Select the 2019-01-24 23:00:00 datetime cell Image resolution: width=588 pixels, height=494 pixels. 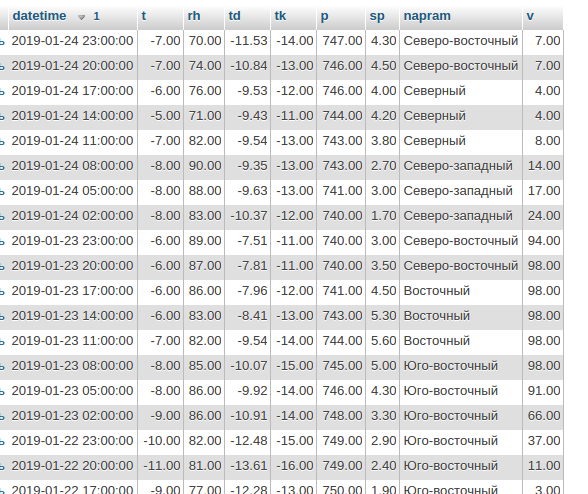(73, 41)
